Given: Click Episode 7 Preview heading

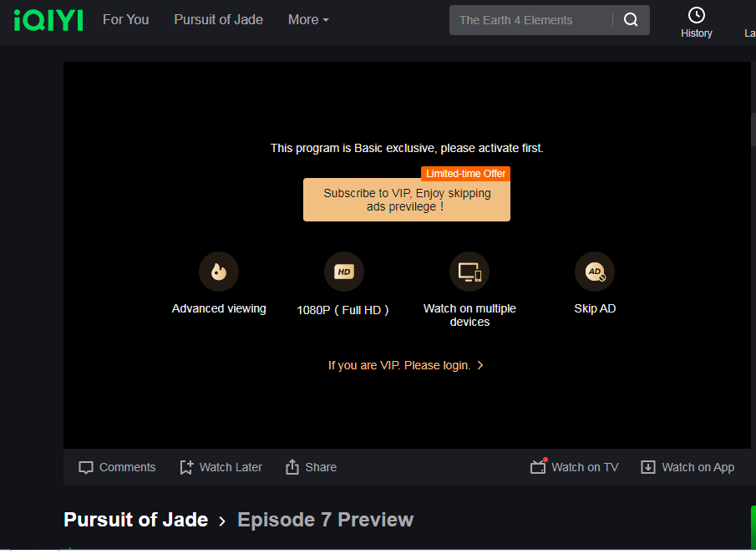Looking at the screenshot, I should (x=326, y=520).
